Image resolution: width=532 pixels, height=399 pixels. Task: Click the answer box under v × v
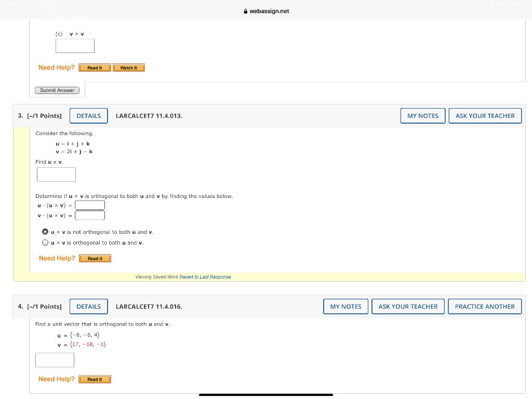(75, 46)
